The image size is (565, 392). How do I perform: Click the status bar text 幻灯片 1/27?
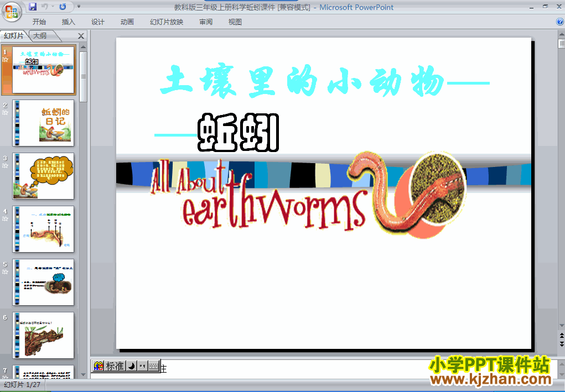[x=22, y=385]
